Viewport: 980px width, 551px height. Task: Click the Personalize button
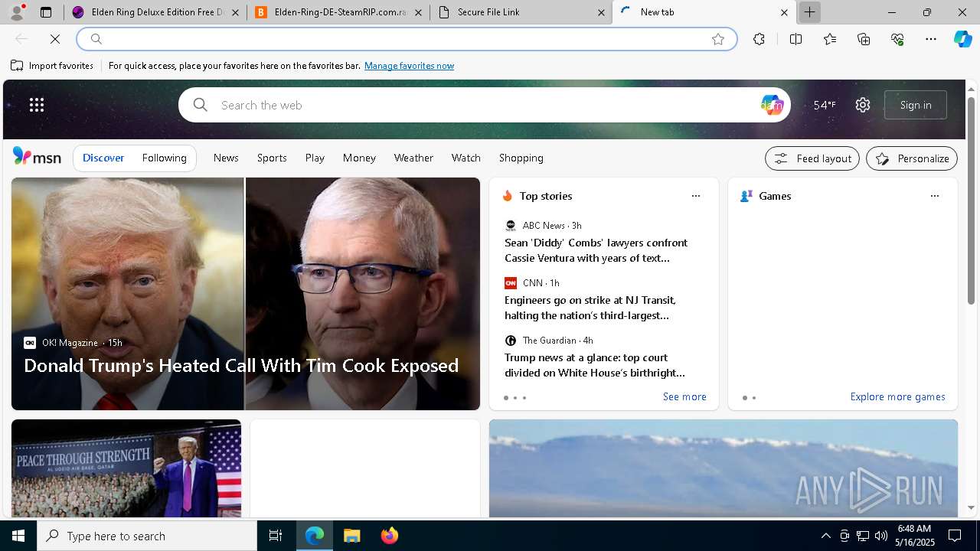tap(912, 158)
